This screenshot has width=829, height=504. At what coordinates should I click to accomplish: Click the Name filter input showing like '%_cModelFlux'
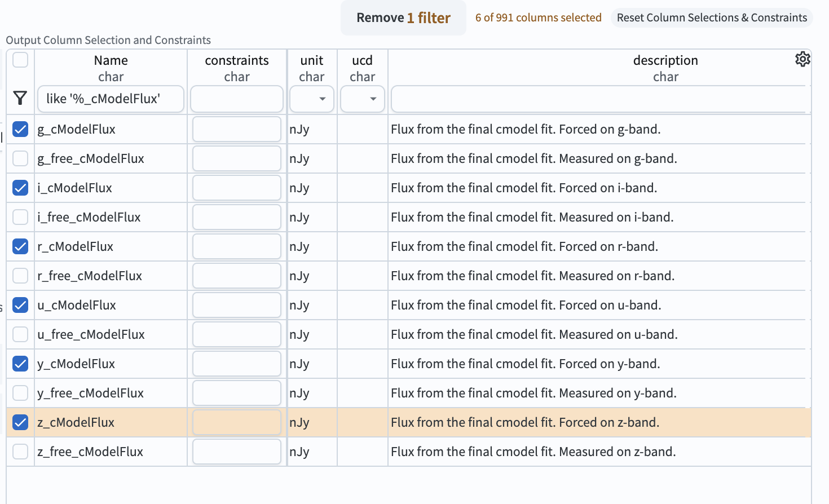[111, 99]
